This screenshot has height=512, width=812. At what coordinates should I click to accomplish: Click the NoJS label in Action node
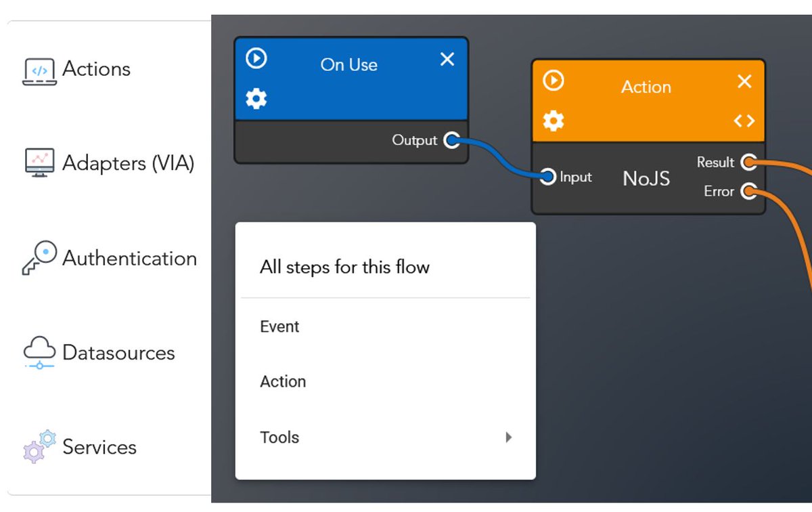pyautogui.click(x=646, y=178)
